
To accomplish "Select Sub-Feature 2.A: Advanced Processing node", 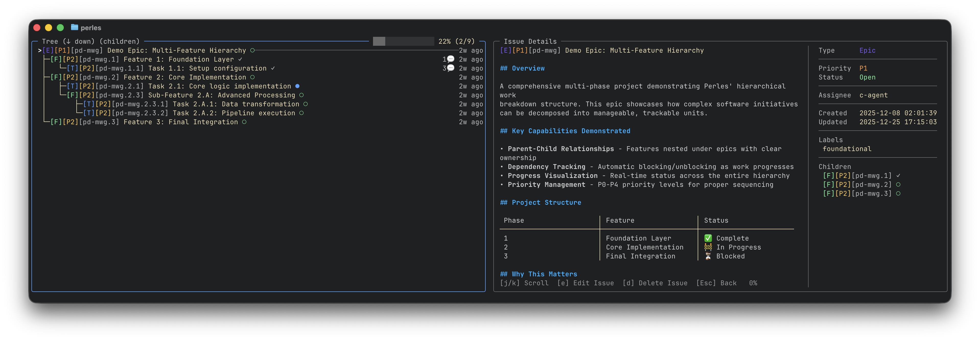I will tap(221, 95).
